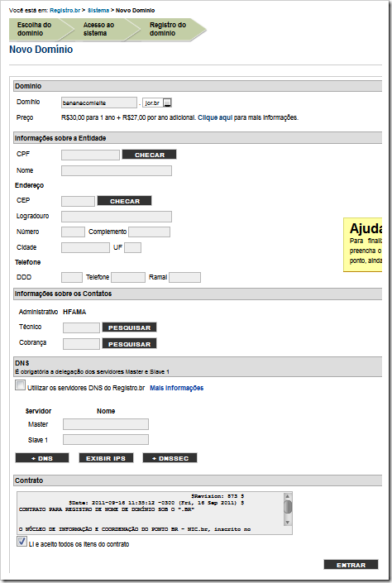Select the Escolha do domínio step
The height and width of the screenshot is (583, 392).
point(34,29)
